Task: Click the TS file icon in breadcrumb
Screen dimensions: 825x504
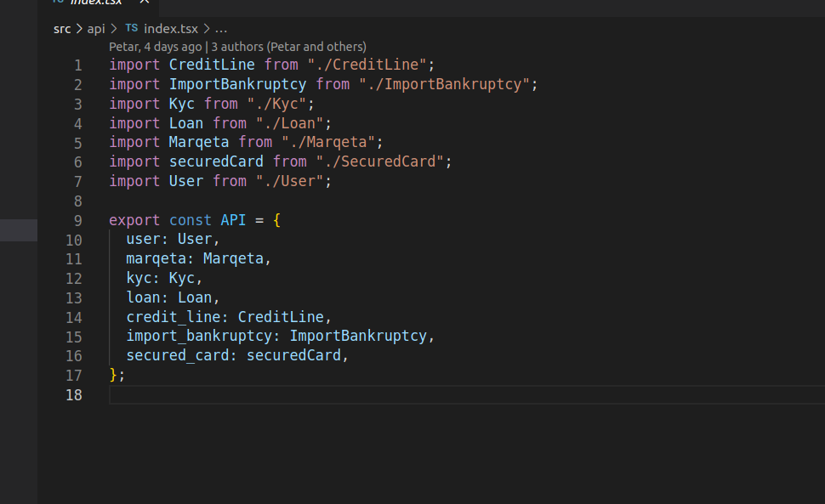Action: pos(132,28)
